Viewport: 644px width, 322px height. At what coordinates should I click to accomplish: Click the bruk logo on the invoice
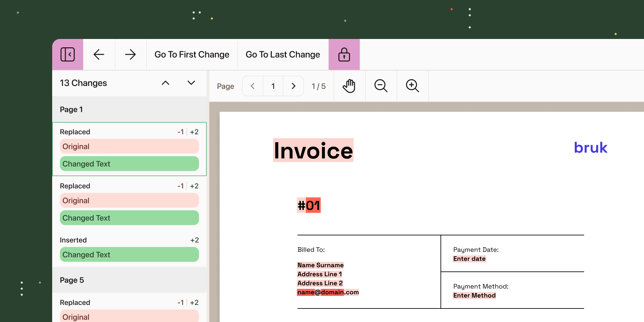[x=591, y=148]
